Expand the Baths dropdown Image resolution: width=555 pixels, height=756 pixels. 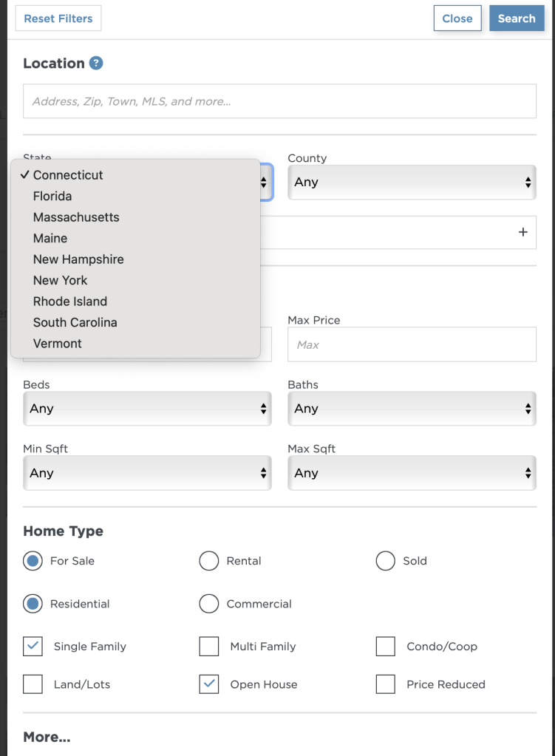(412, 409)
